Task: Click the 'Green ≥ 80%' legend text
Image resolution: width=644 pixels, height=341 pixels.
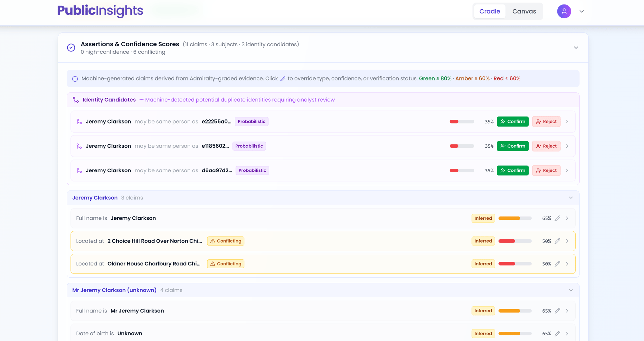Action: (x=435, y=78)
